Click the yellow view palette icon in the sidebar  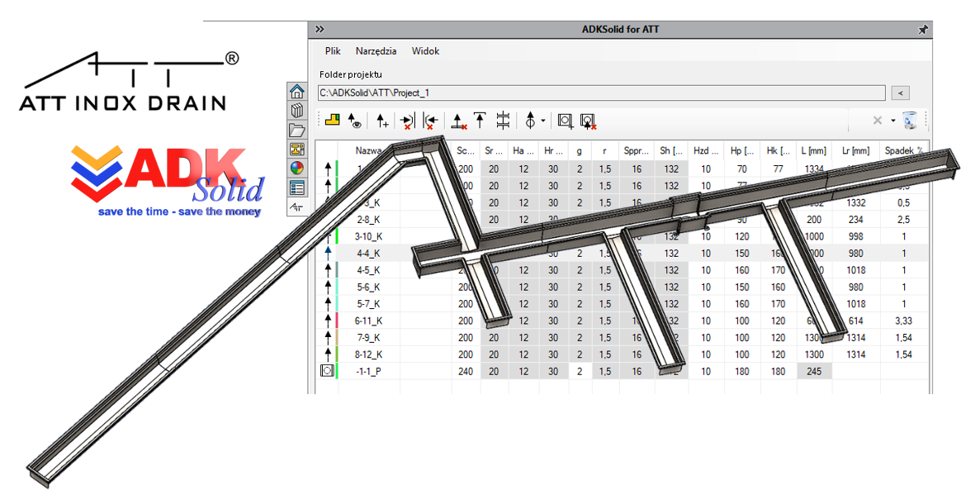[297, 149]
